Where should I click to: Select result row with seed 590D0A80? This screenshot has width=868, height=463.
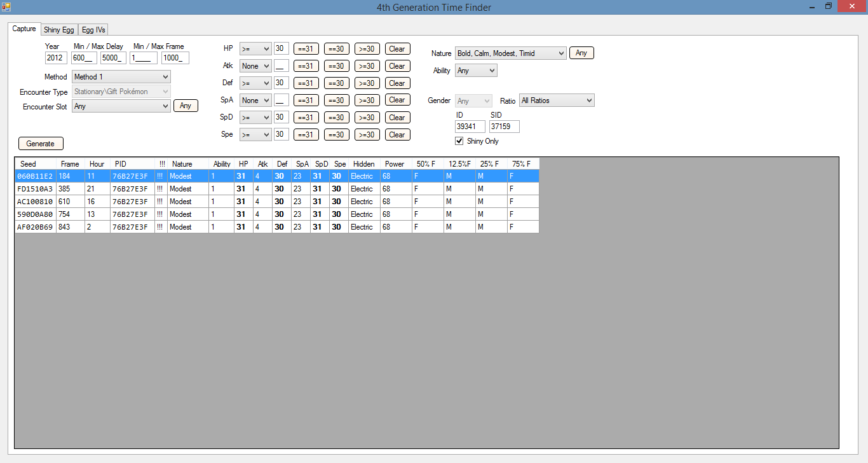(277, 214)
